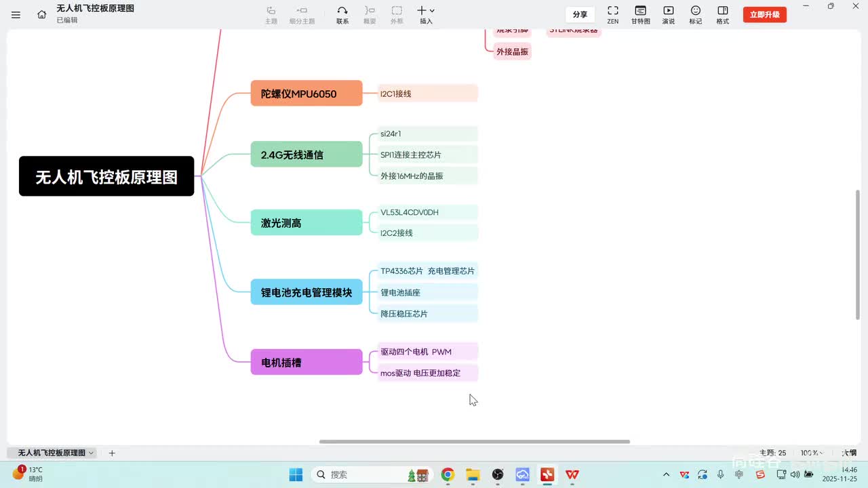
Task: Click the horizontal scrollbar thumb
Action: pos(475,442)
